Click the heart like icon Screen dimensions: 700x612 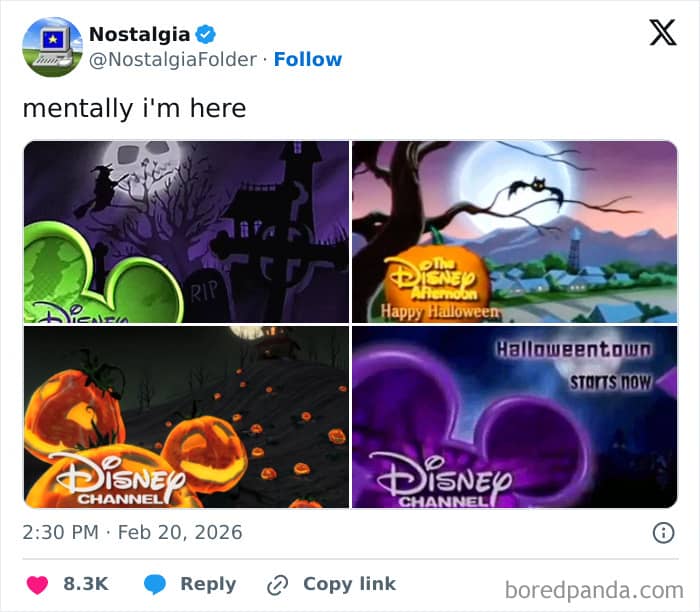pyautogui.click(x=36, y=584)
